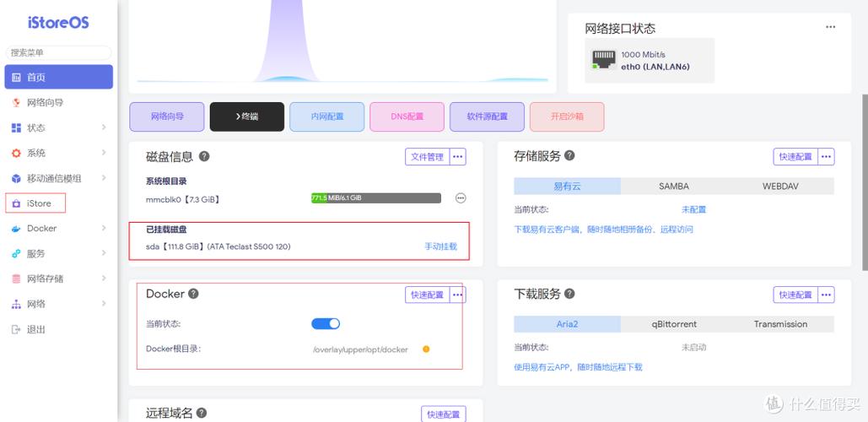Open help icon beside 存储服务
Viewport: 868px width, 422px height.
(569, 155)
